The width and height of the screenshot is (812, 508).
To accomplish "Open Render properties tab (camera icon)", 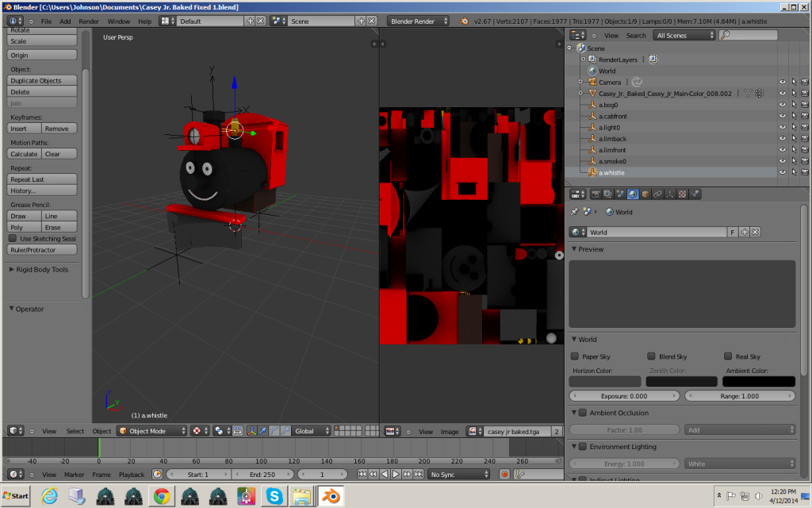I will [x=596, y=194].
